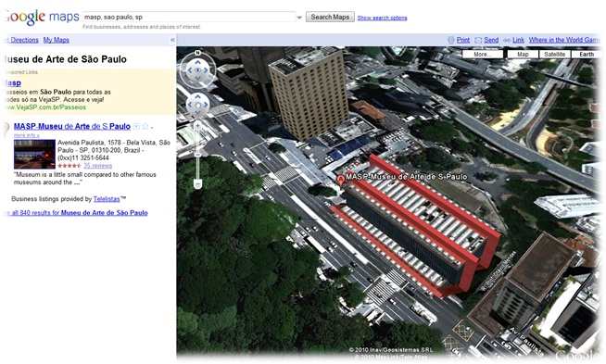Viewport: 606px width, 364px height.
Task: Switch to Map view
Action: tap(523, 54)
